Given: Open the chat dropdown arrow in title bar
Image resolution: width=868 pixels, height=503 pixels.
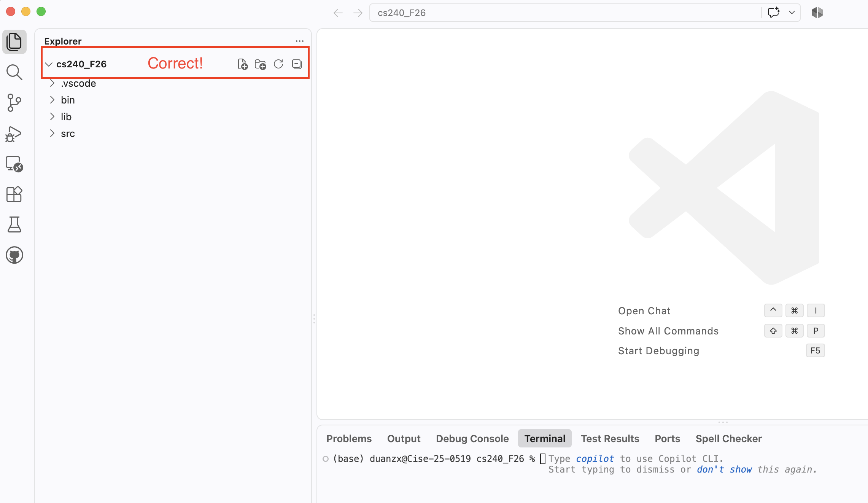Looking at the screenshot, I should pyautogui.click(x=792, y=13).
